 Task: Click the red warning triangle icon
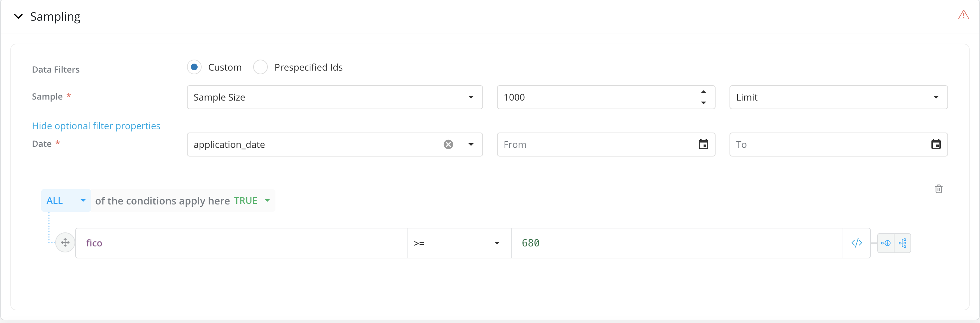[963, 15]
